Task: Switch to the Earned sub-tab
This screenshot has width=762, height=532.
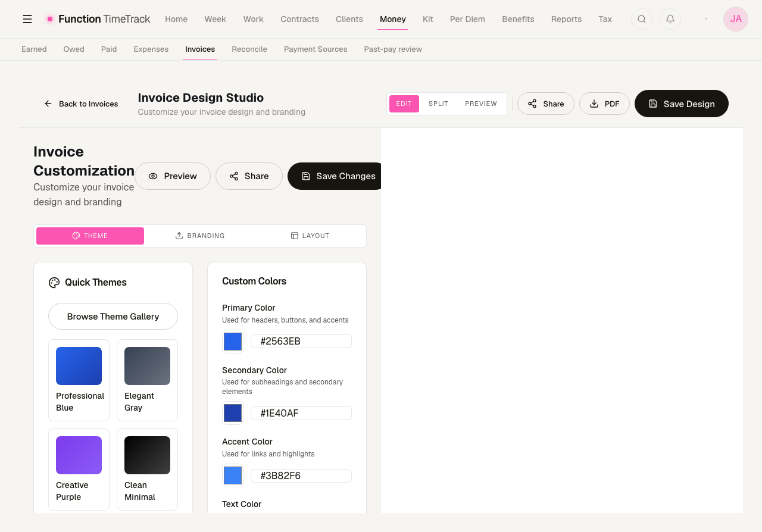Action: 34,49
